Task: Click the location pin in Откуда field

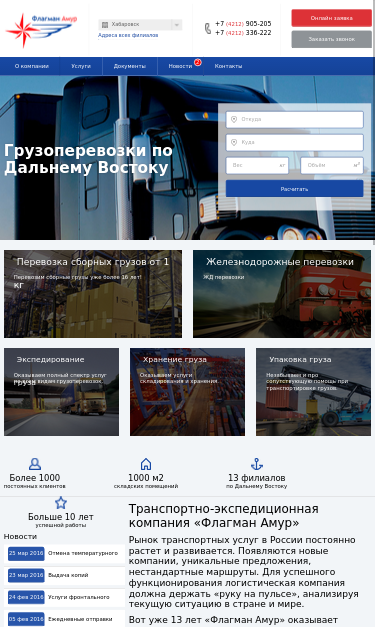Action: 234,119
